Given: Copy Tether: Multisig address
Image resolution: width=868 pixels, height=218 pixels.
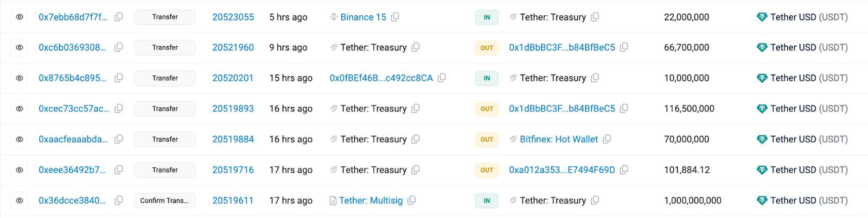Looking at the screenshot, I should pyautogui.click(x=412, y=200).
